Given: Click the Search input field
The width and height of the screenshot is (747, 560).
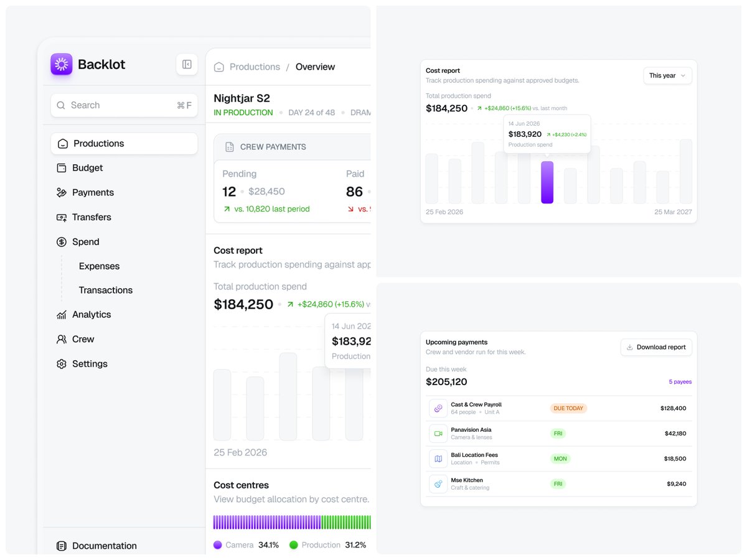Looking at the screenshot, I should point(124,105).
